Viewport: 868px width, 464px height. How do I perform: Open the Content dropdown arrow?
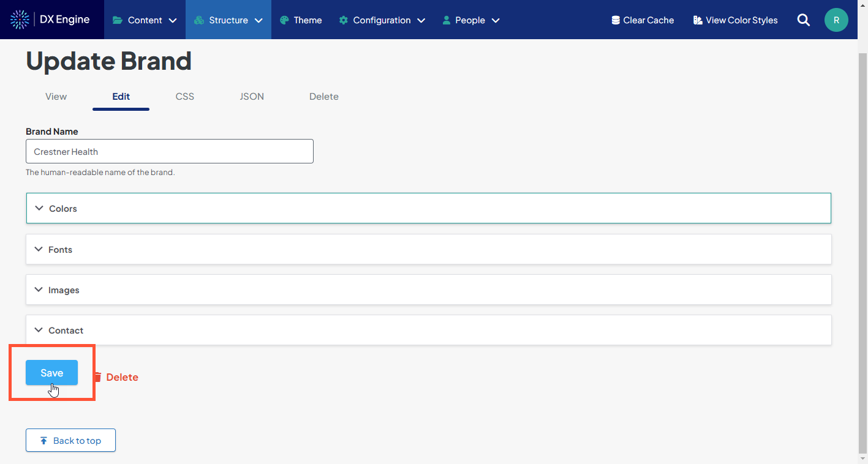coord(173,20)
